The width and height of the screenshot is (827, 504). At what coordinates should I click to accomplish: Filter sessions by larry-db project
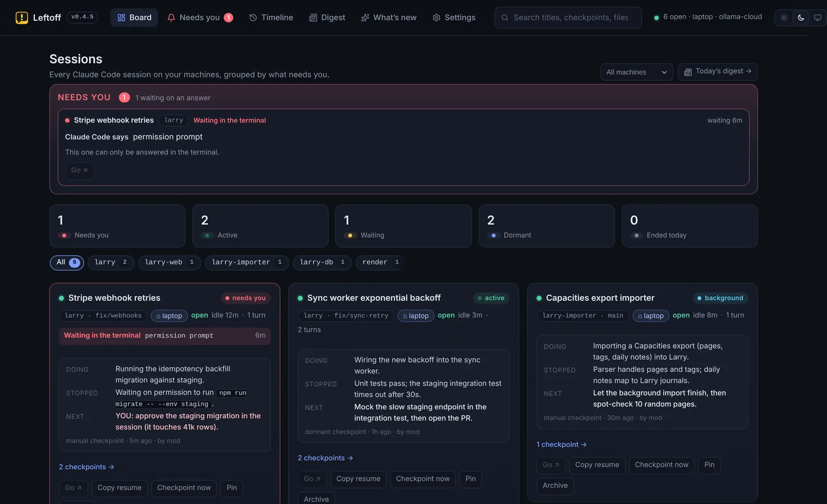(323, 262)
